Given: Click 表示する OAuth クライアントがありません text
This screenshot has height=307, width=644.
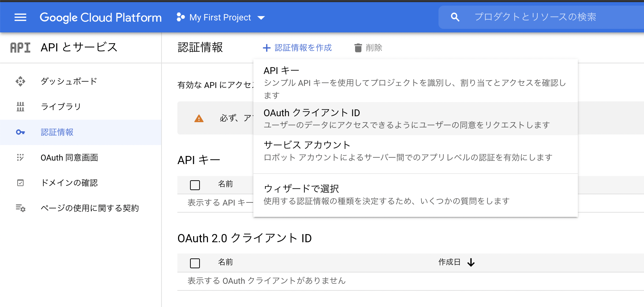Looking at the screenshot, I should pos(266,281).
